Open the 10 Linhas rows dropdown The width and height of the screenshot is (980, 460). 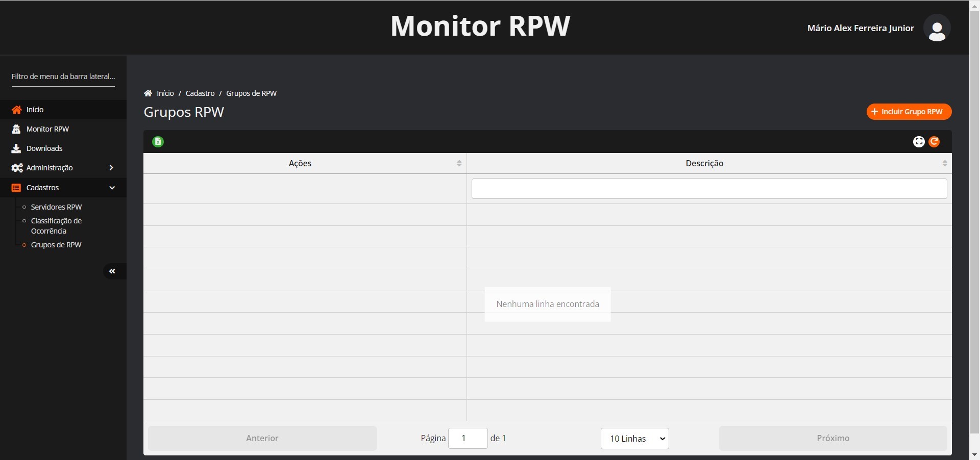tap(634, 439)
